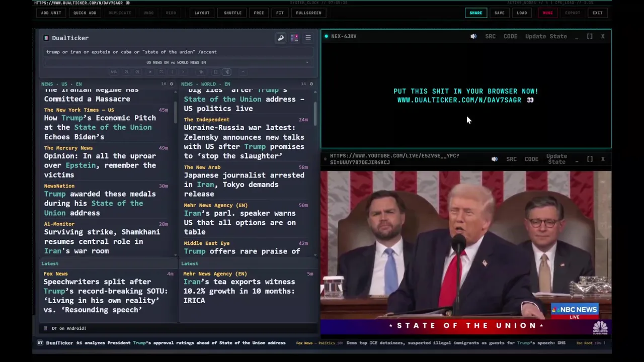Click the DualTicker logo icon in panel header
This screenshot has width=644, height=362.
pyautogui.click(x=46, y=38)
